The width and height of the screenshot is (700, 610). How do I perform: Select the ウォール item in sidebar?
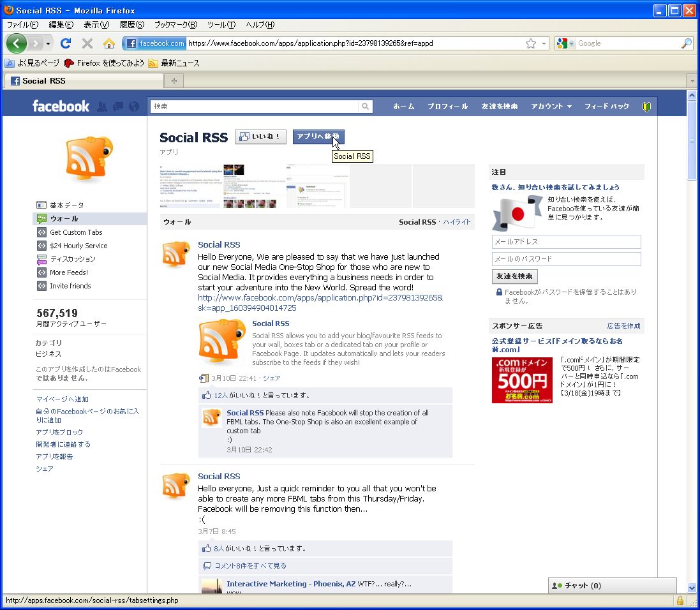pyautogui.click(x=90, y=219)
